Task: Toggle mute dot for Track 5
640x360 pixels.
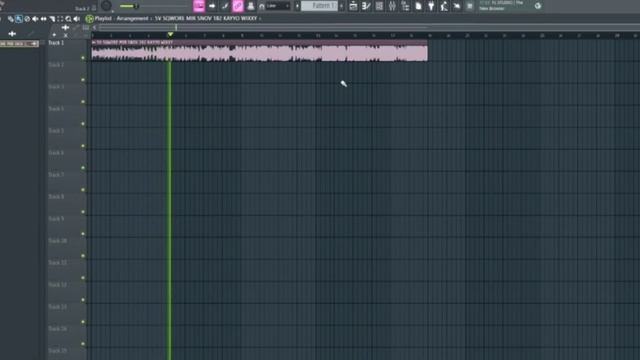Action: click(83, 146)
